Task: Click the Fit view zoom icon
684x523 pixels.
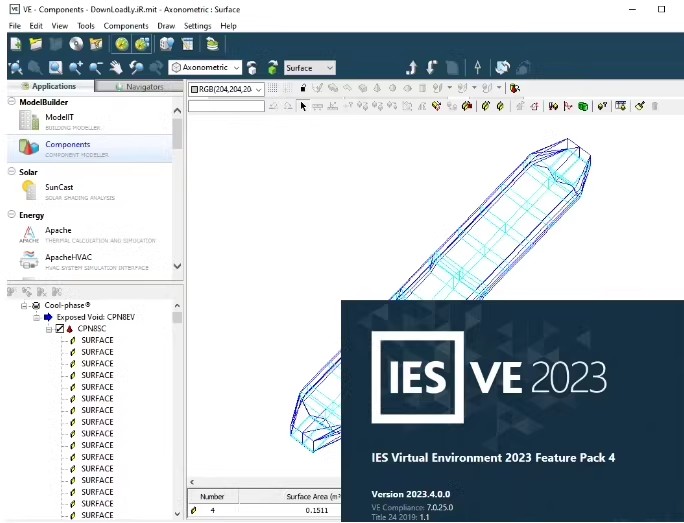Action: click(16, 68)
